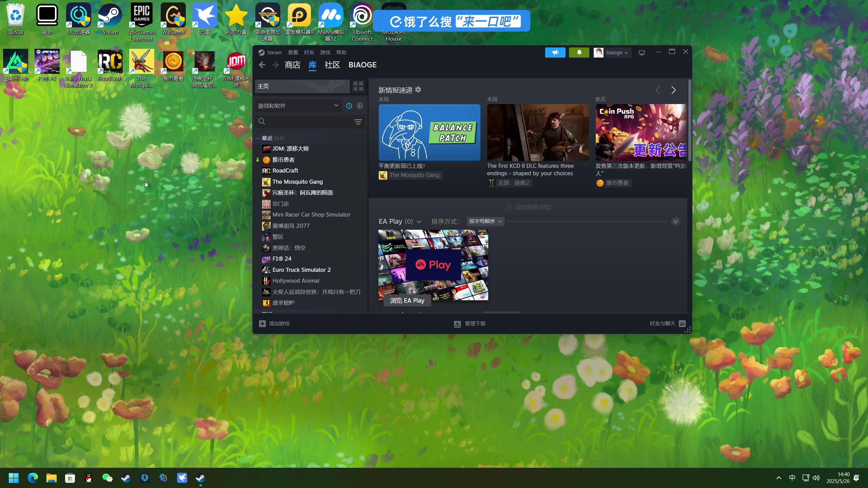Show previous news items arrow
Screen dimensions: 868x488
pos(658,90)
